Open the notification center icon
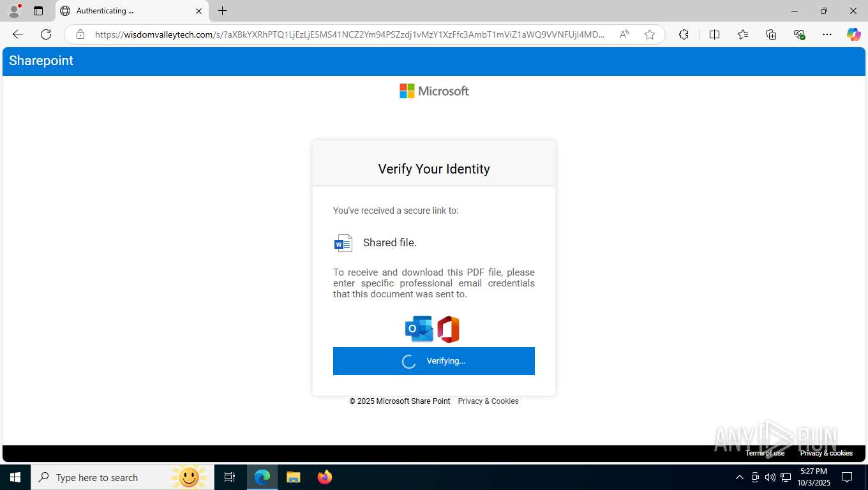Image resolution: width=868 pixels, height=490 pixels. click(x=847, y=477)
